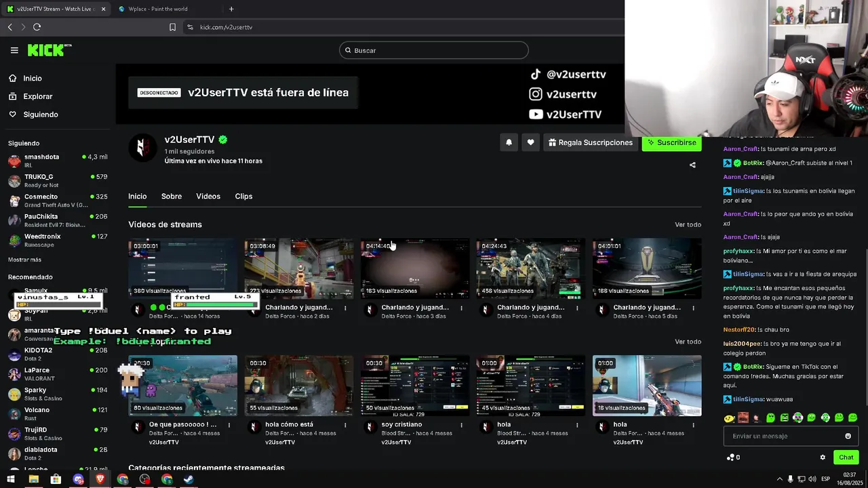Image resolution: width=868 pixels, height=488 pixels.
Task: Open options menu for 'soy cristiano' clip
Action: 461,425
